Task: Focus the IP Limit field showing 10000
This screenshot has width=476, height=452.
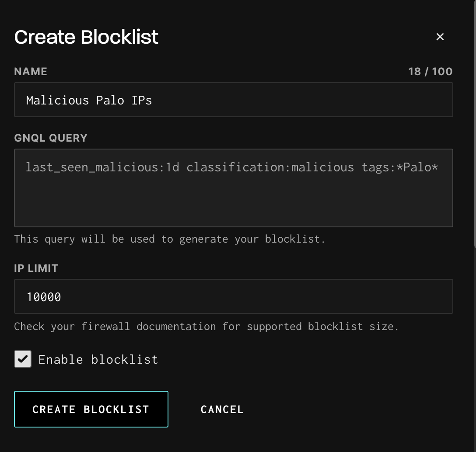Action: [x=233, y=297]
